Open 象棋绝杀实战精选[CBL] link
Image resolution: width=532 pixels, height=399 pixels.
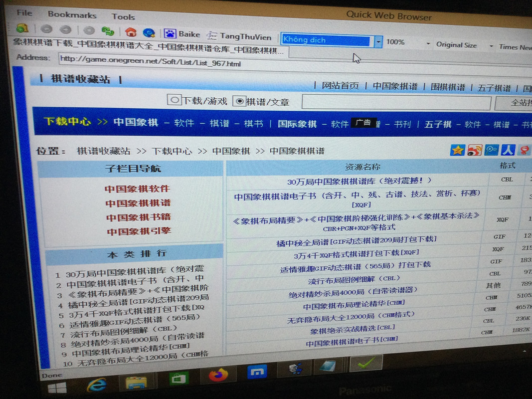[x=352, y=329]
